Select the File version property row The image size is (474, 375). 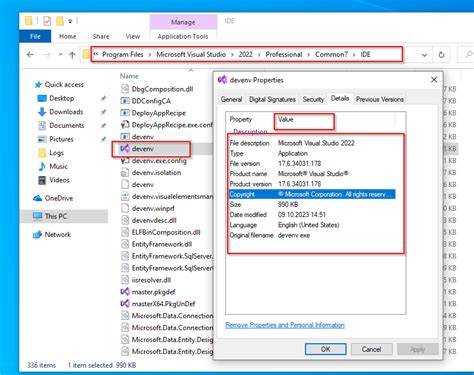pos(312,164)
